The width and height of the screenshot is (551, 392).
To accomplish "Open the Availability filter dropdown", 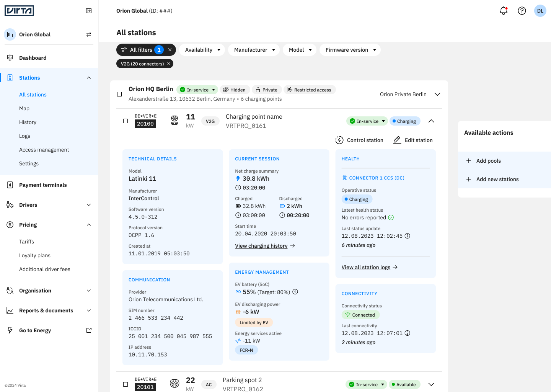I will [x=202, y=50].
